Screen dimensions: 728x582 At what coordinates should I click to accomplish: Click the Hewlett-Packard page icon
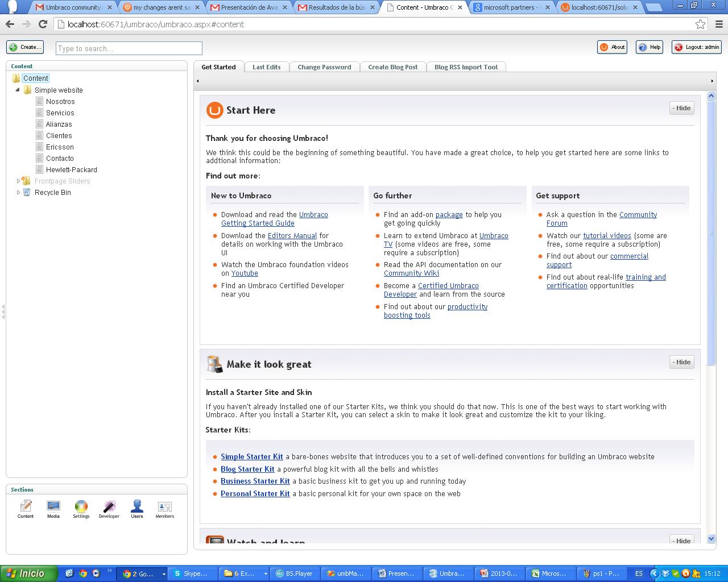point(39,169)
